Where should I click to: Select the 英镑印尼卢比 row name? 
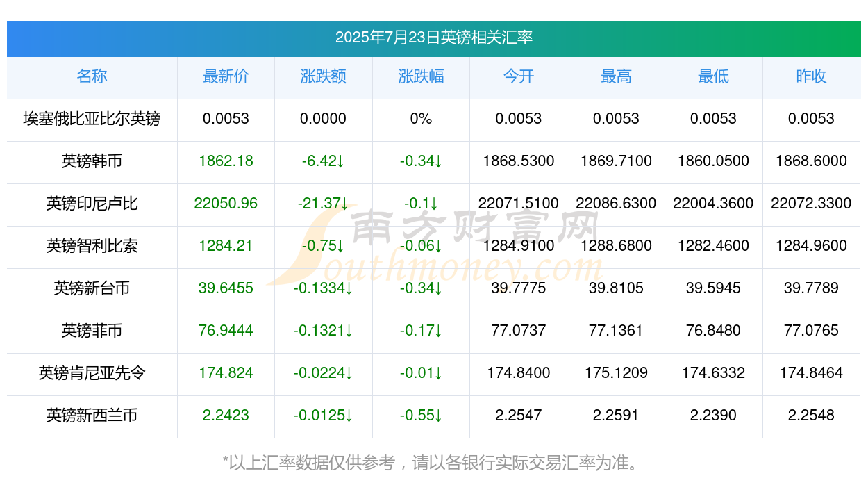pos(92,204)
